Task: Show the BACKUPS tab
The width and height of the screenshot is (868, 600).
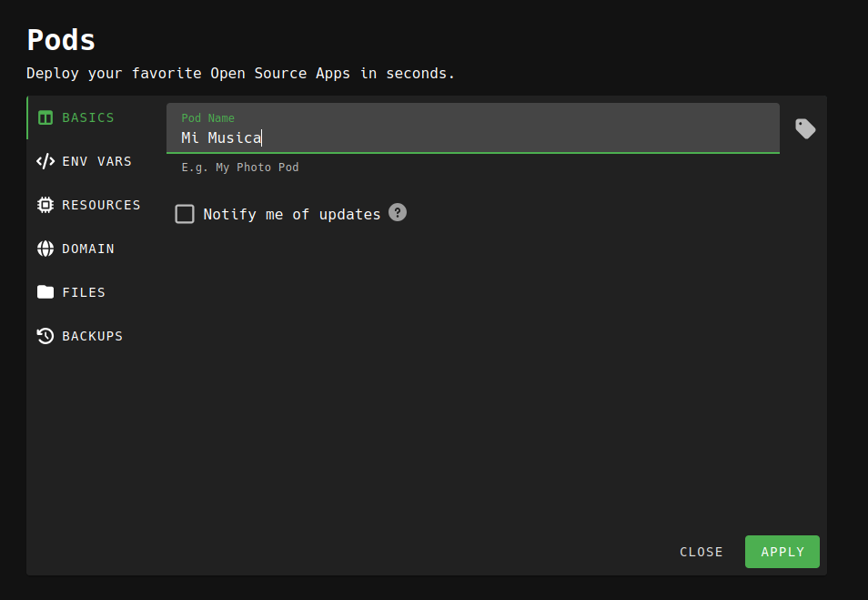Action: pos(92,336)
